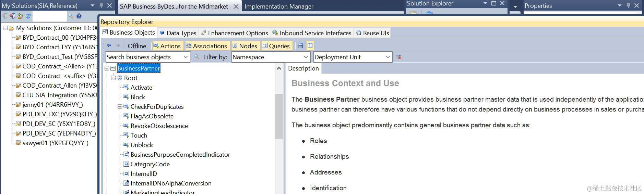The image size is (644, 194).
Task: Click the Offline button
Action: pyautogui.click(x=137, y=46)
